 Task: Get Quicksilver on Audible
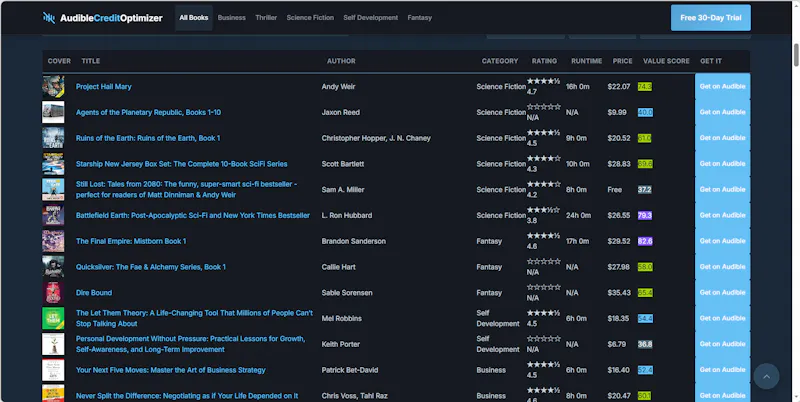tap(722, 267)
